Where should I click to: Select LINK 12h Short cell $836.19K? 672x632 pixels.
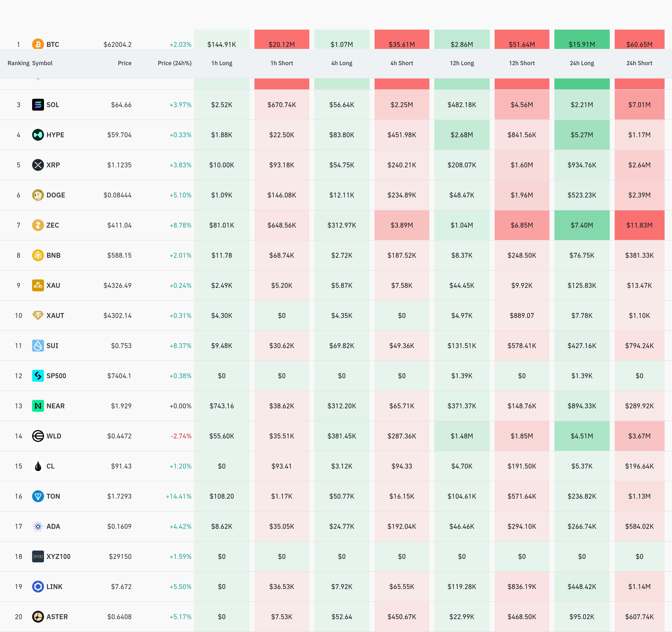522,586
